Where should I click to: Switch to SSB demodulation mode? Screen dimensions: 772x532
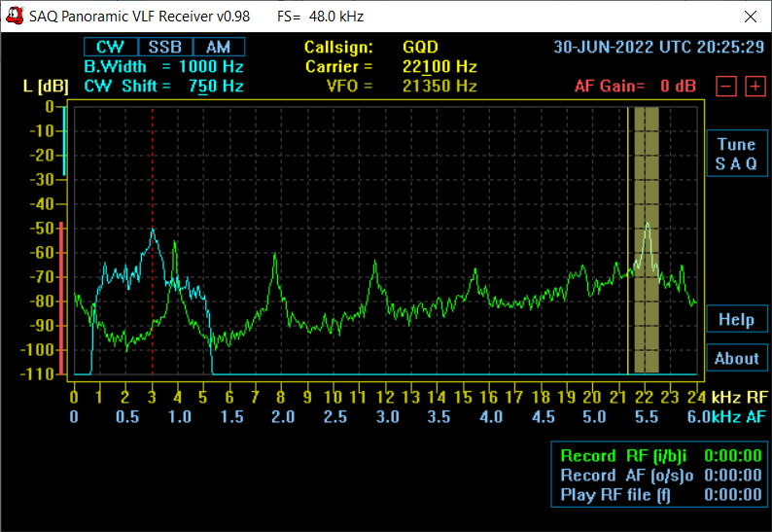click(164, 47)
